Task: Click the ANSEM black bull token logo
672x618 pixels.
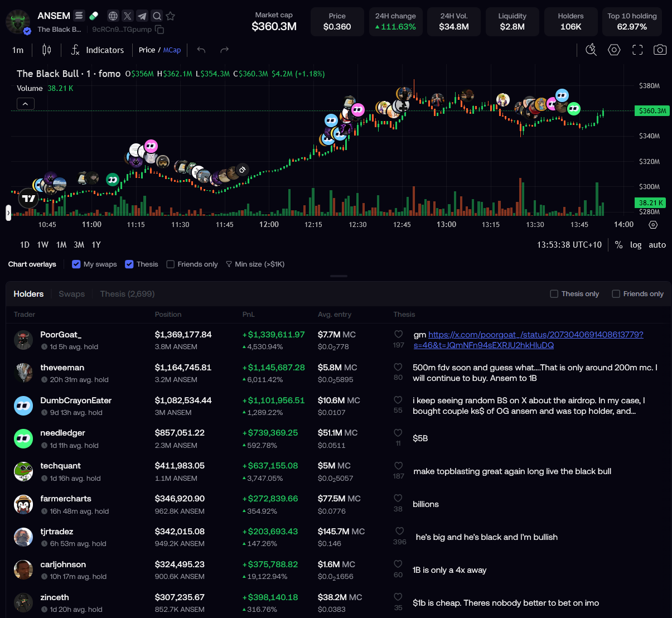Action: tap(18, 22)
